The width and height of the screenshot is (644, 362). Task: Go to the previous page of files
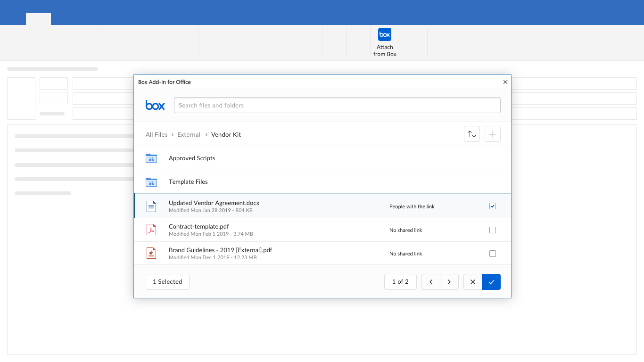431,282
